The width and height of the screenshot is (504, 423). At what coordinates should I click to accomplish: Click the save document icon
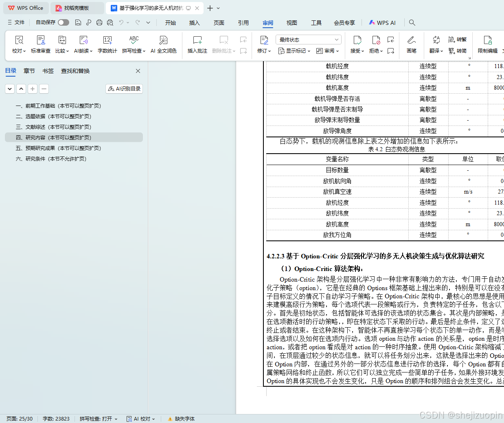78,22
